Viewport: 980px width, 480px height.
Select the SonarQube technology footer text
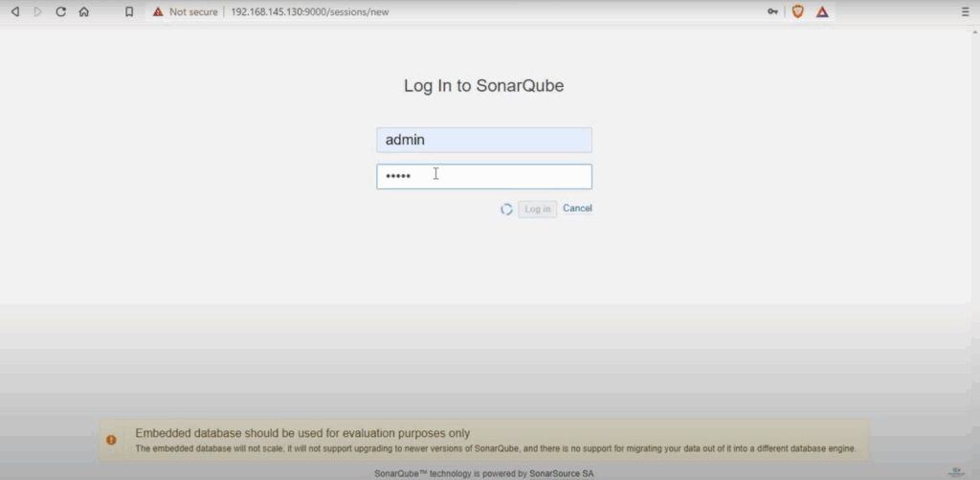483,473
